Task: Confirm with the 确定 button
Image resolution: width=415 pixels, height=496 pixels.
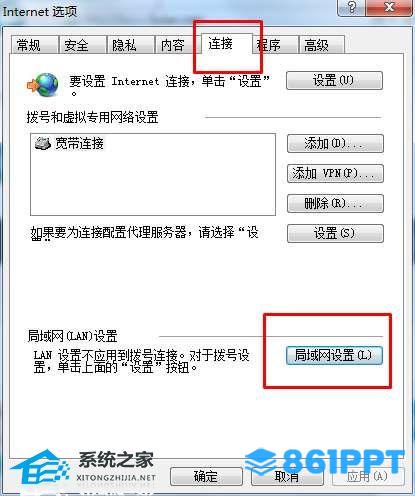Action: point(206,476)
